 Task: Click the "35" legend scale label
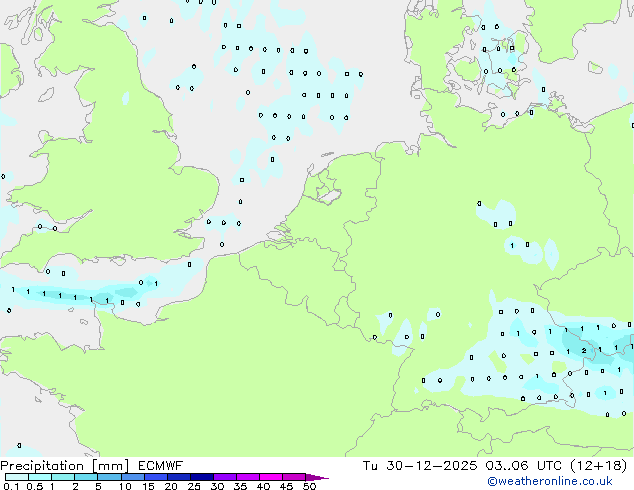click(x=240, y=486)
